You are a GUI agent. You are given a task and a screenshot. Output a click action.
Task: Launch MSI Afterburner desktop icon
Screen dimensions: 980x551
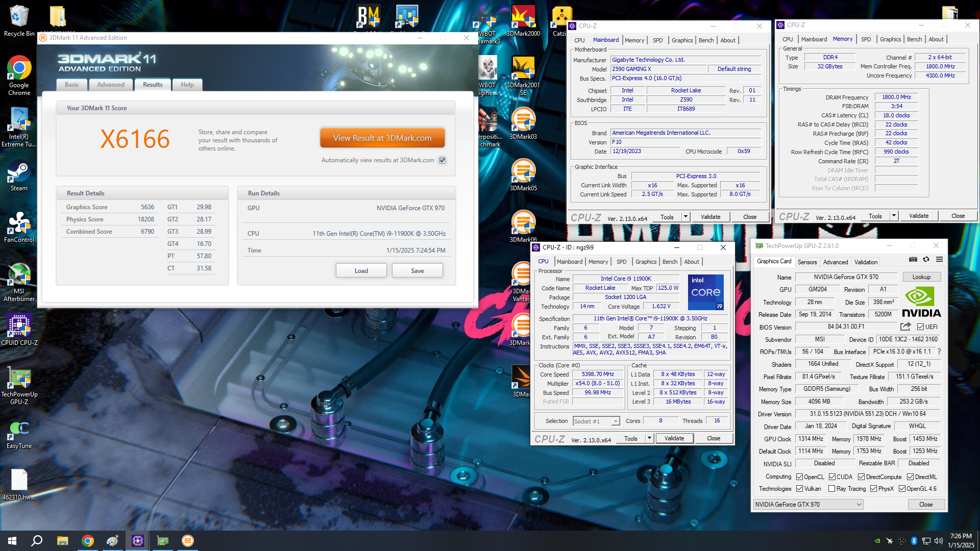pos(19,282)
